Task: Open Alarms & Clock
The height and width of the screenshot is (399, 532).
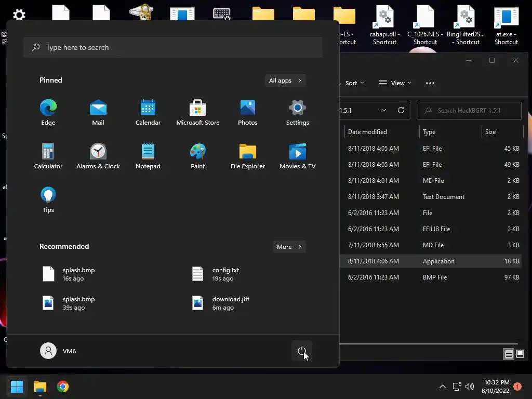Action: point(98,156)
